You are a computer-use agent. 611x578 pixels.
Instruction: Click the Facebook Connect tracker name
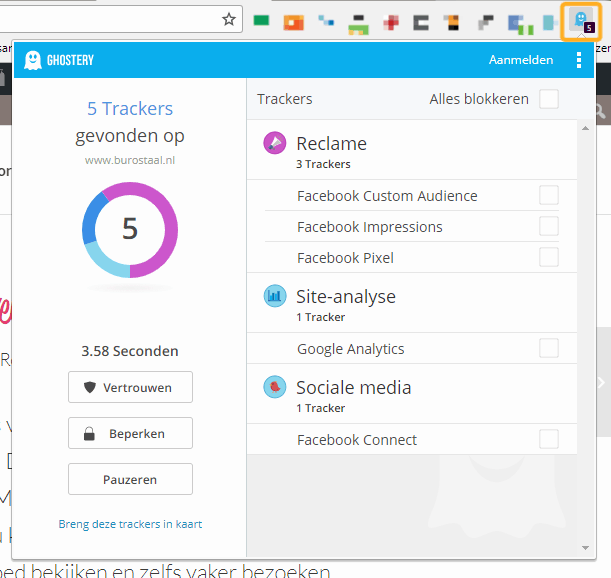click(357, 440)
